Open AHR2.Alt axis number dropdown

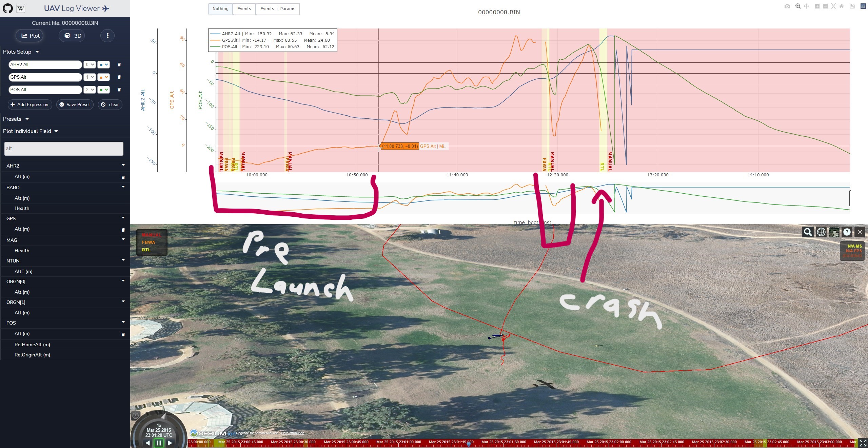click(90, 64)
